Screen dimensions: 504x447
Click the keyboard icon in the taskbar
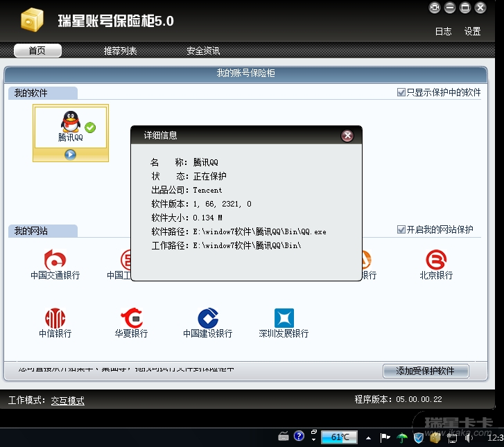[284, 436]
